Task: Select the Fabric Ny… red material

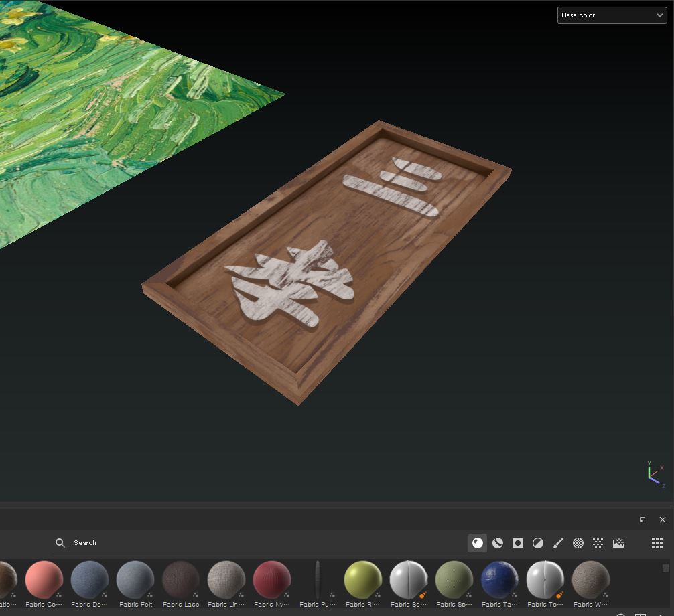Action: 271,584
